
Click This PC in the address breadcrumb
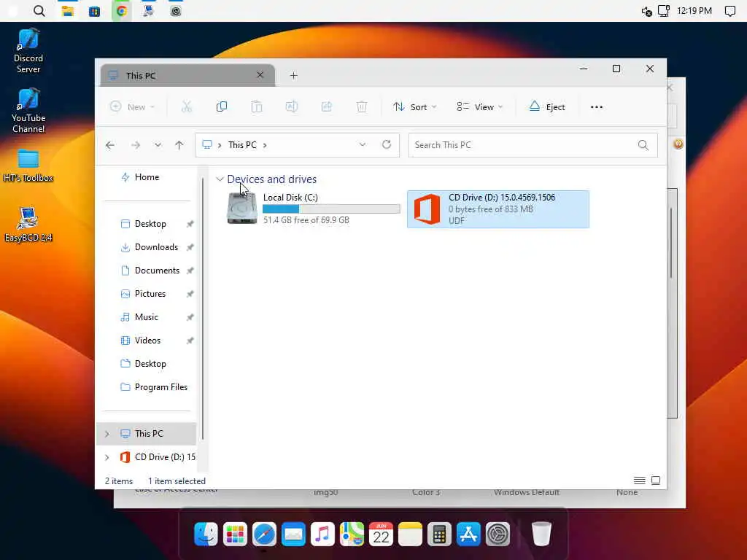pos(242,145)
